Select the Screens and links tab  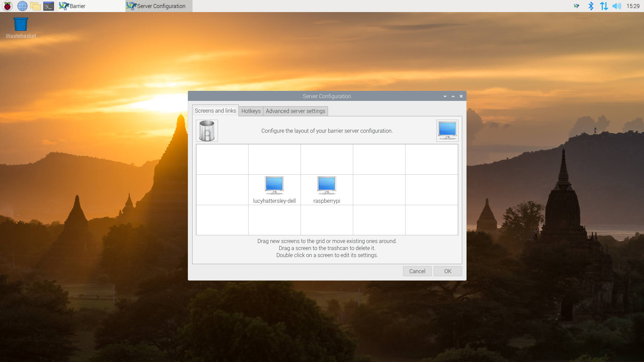point(215,111)
